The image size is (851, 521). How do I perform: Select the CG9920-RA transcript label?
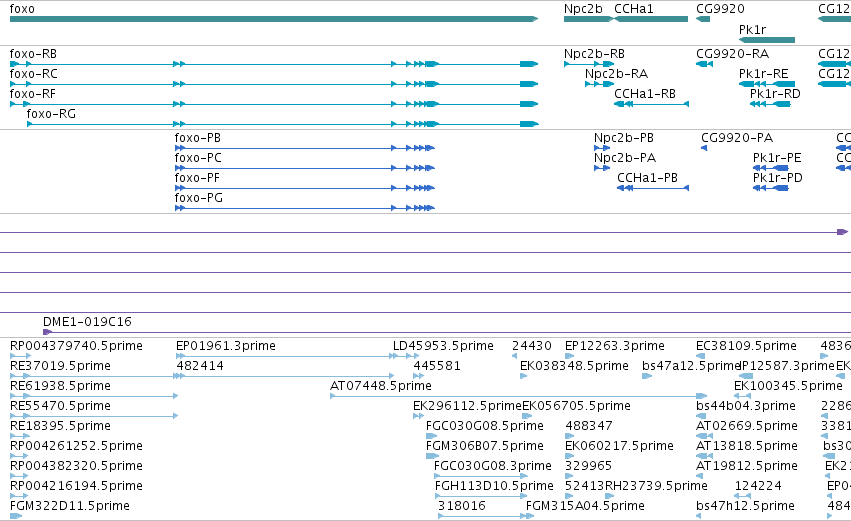[x=733, y=54]
